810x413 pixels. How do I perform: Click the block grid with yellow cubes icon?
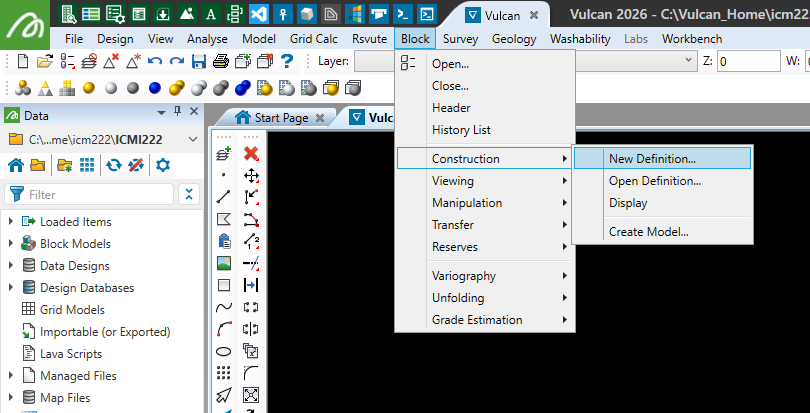(x=67, y=88)
